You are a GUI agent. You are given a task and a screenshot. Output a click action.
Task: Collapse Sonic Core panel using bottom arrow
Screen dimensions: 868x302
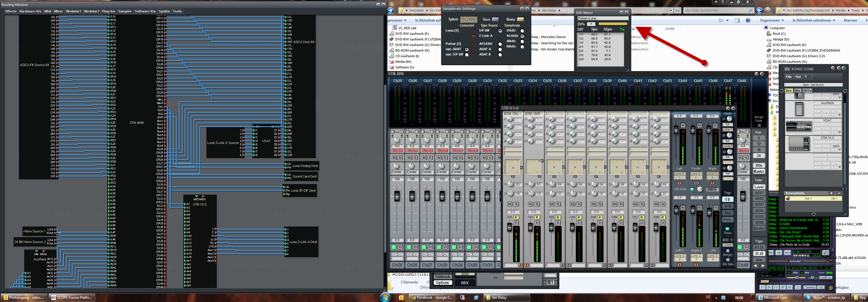click(x=814, y=214)
